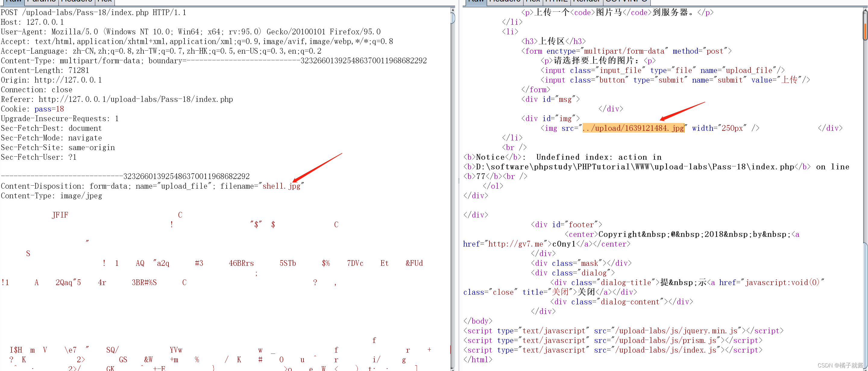Click the splitter handle between request and response
868x371 pixels.
tap(459, 181)
